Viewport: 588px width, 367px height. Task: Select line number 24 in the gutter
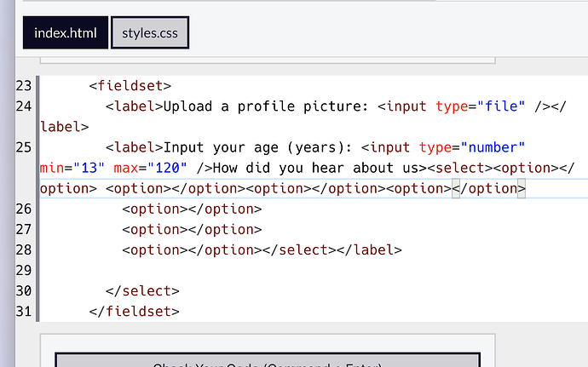click(x=23, y=106)
